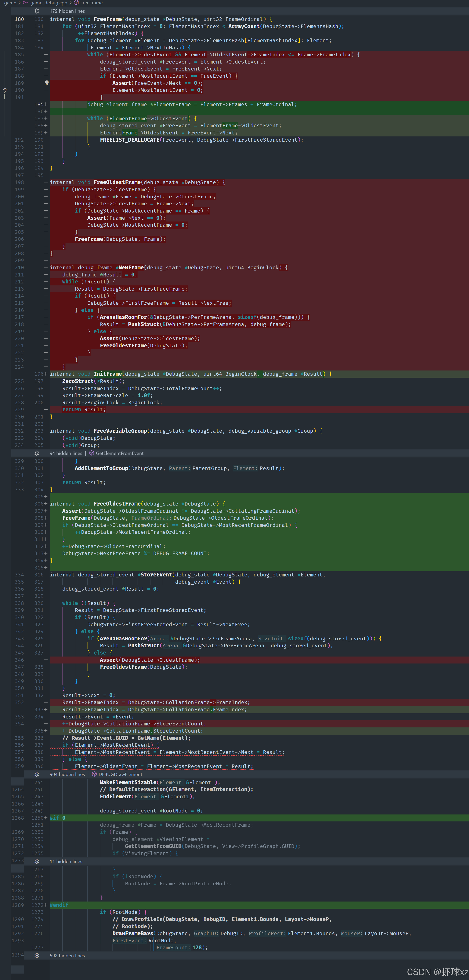Open the 'game' folder breadcrumb
Viewport: 469px width, 980px height.
coord(10,3)
